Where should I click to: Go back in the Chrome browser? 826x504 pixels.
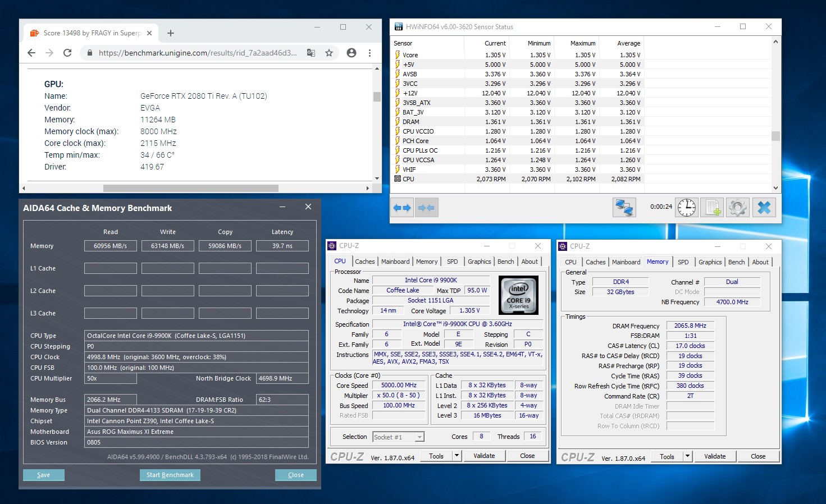coord(31,53)
